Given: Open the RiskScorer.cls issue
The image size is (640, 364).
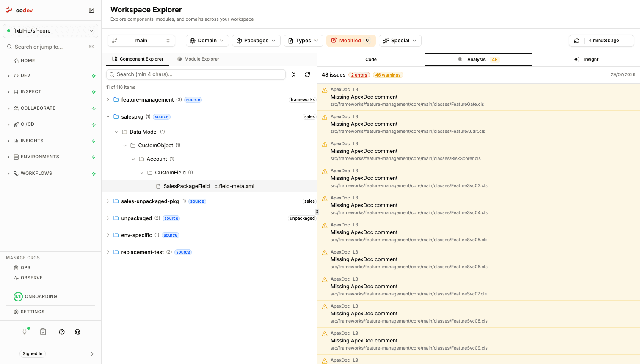Looking at the screenshot, I should click(x=478, y=151).
